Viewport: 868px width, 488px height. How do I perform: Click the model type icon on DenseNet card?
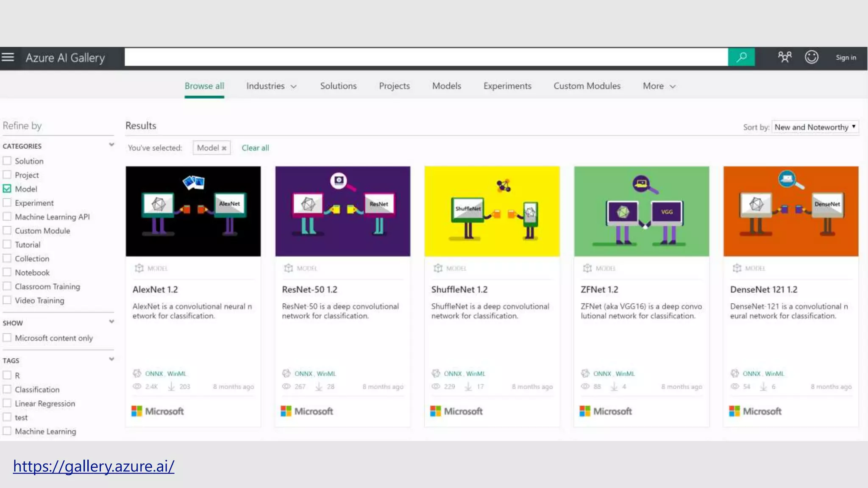click(x=737, y=268)
